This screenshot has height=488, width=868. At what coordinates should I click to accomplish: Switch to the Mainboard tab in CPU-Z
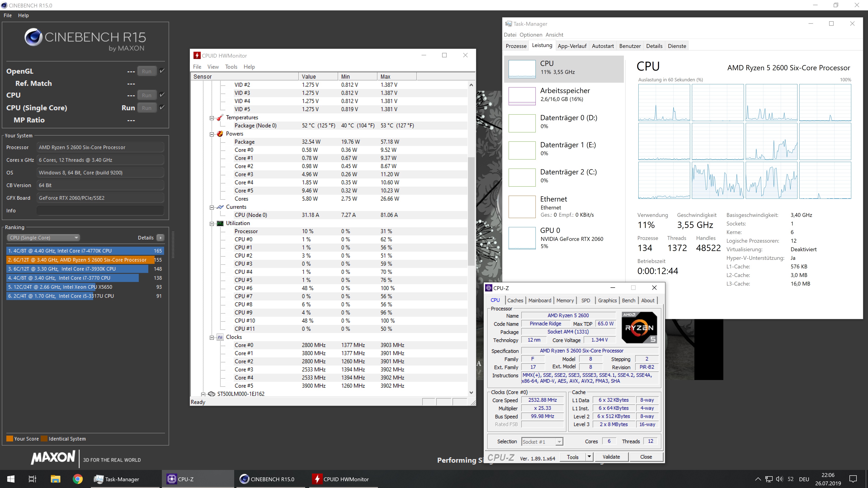(540, 300)
